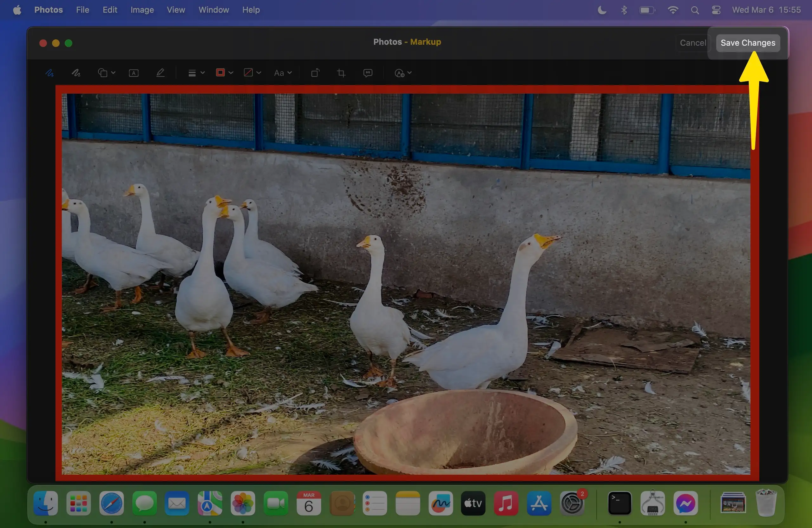Image resolution: width=812 pixels, height=528 pixels.
Task: Select the Draw tool
Action: click(76, 73)
